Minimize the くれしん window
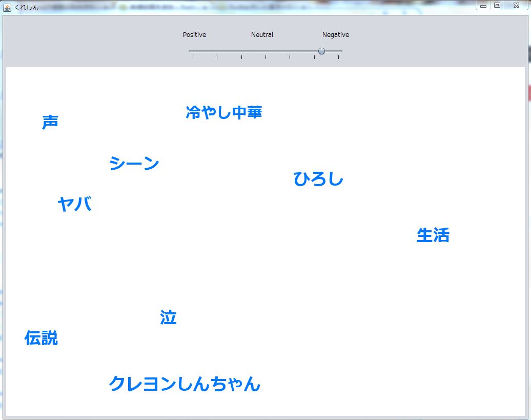The width and height of the screenshot is (531, 420). [483, 6]
